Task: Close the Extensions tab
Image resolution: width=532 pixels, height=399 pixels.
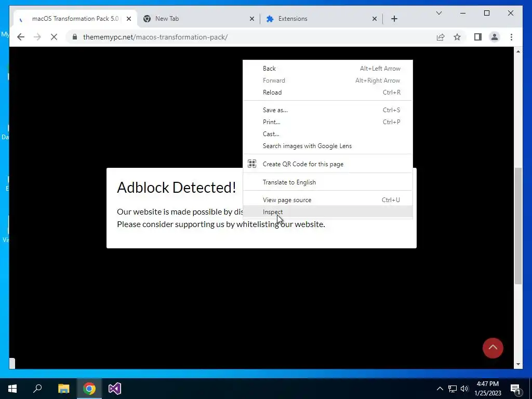Action: [374, 19]
